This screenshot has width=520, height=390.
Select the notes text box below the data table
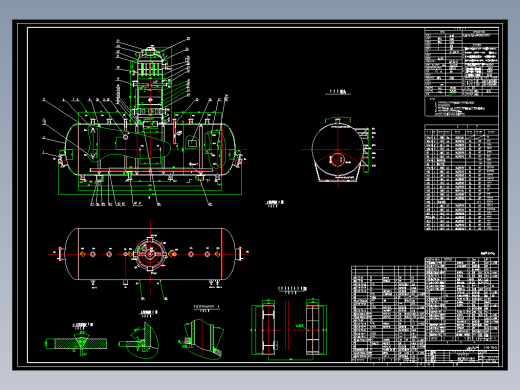(x=461, y=106)
